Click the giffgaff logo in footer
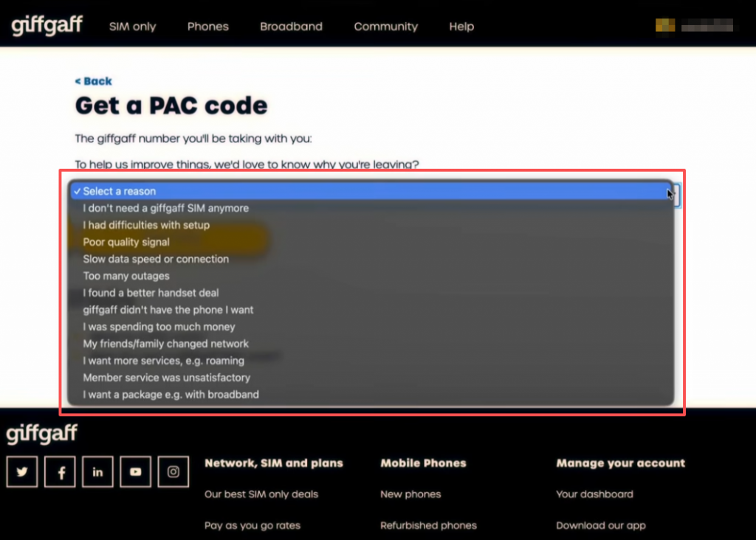 41,434
